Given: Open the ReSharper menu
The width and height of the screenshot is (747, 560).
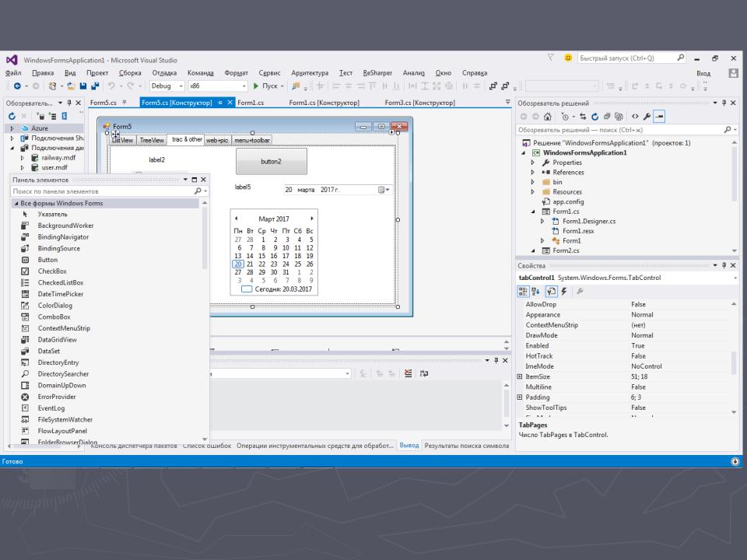Looking at the screenshot, I should (x=377, y=73).
